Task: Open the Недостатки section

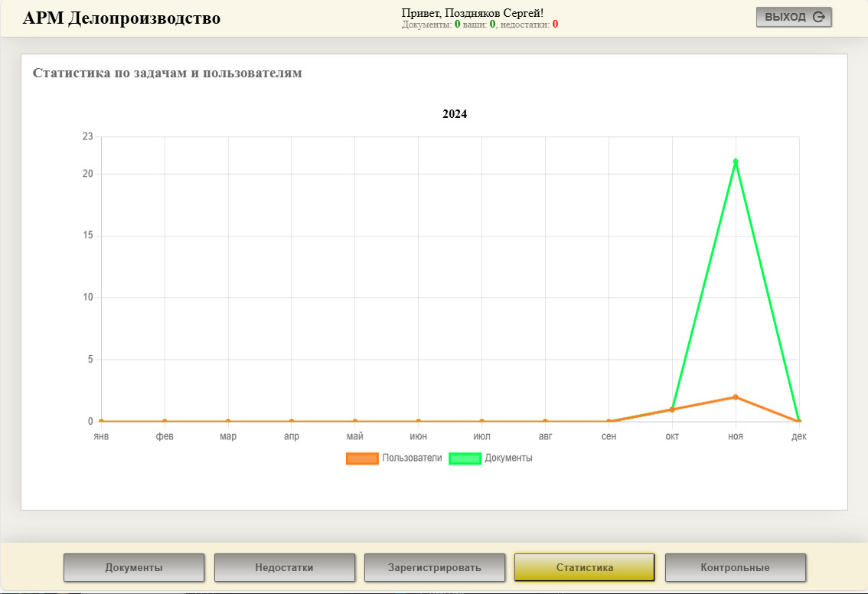Action: (285, 567)
